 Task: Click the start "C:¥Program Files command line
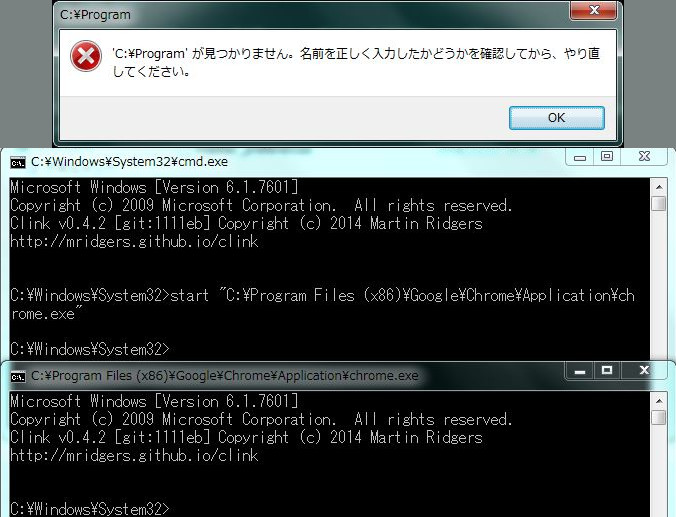pyautogui.click(x=322, y=304)
